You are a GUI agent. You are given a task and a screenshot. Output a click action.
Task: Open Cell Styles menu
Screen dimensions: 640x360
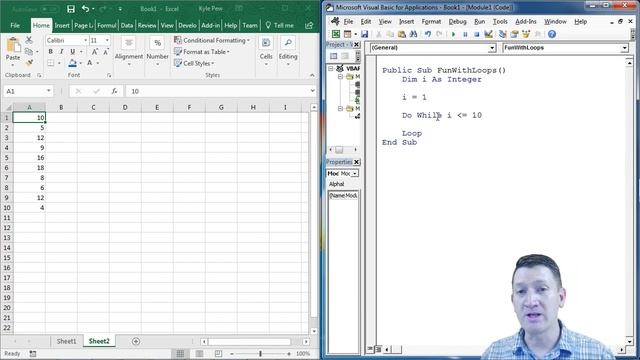coord(194,63)
